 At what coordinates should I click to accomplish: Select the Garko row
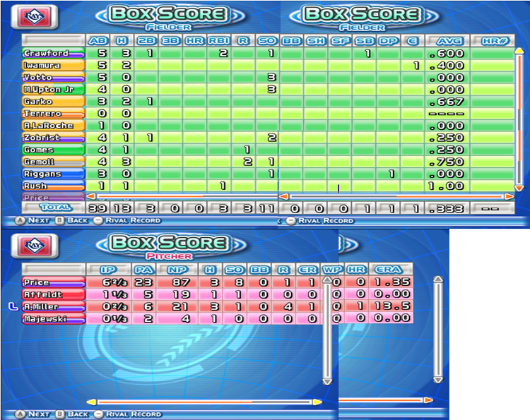click(x=268, y=101)
